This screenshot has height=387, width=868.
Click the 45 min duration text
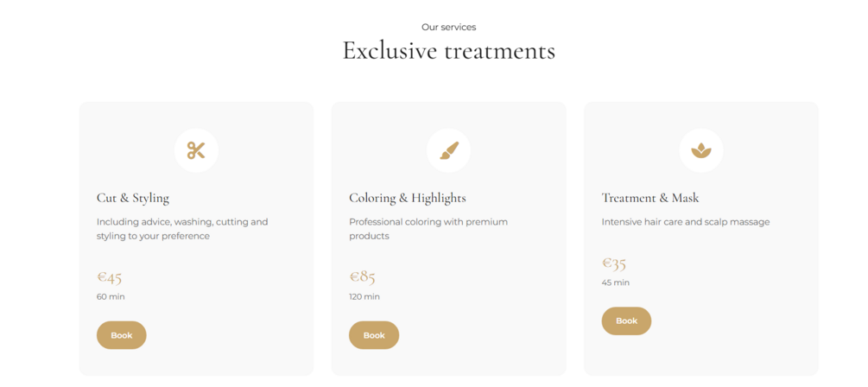616,282
